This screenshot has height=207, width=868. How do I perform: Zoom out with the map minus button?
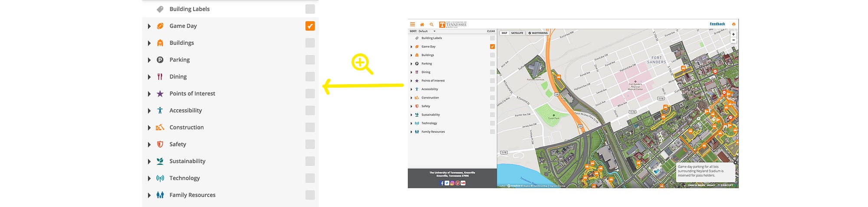[x=733, y=40]
